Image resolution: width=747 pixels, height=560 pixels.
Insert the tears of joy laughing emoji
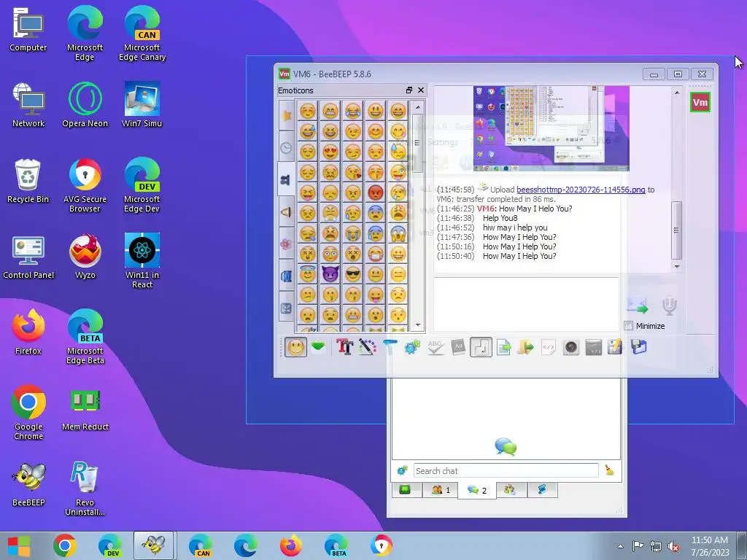click(352, 111)
